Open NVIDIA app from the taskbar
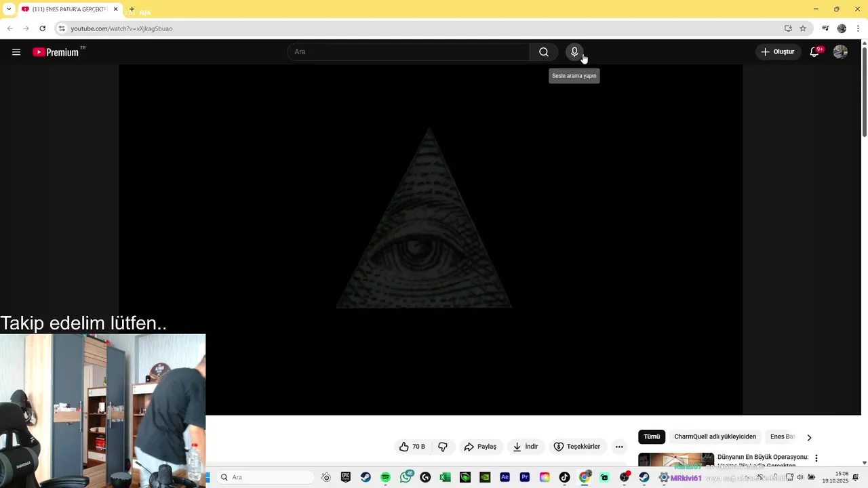The image size is (868, 488). (485, 477)
